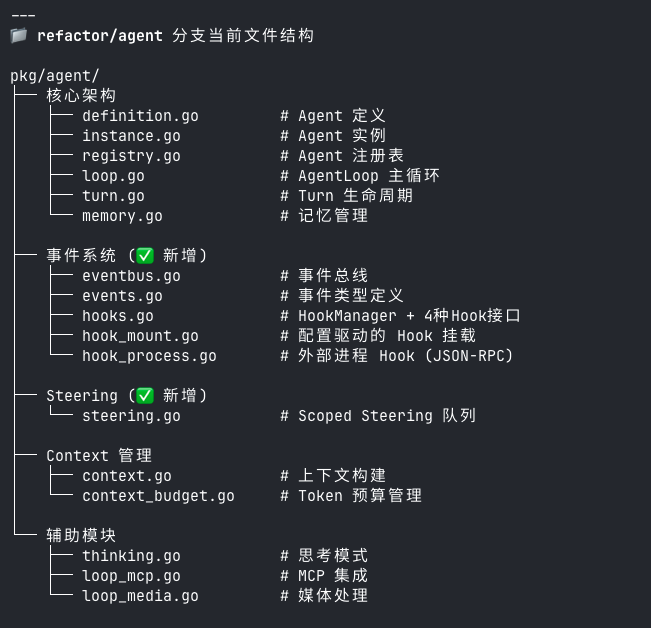Viewport: 651px width, 628px height.
Task: Click the instance.go file entry
Action: [x=131, y=136]
